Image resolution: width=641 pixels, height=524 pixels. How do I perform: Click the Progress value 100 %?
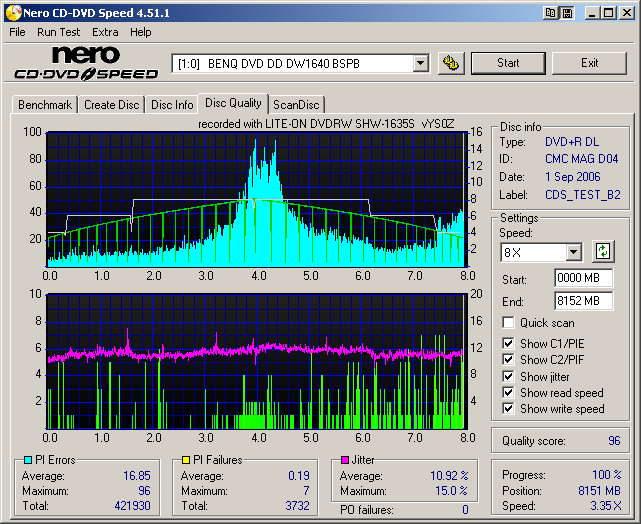coord(607,475)
